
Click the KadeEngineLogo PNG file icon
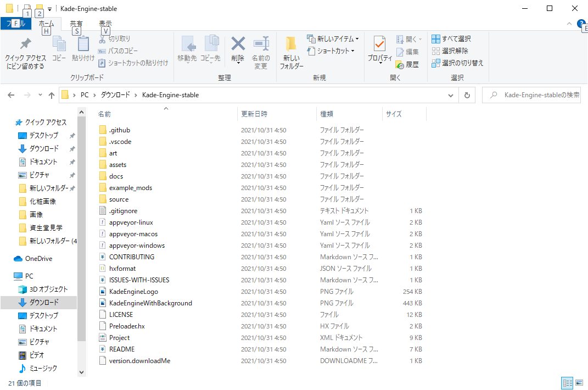[x=102, y=292]
